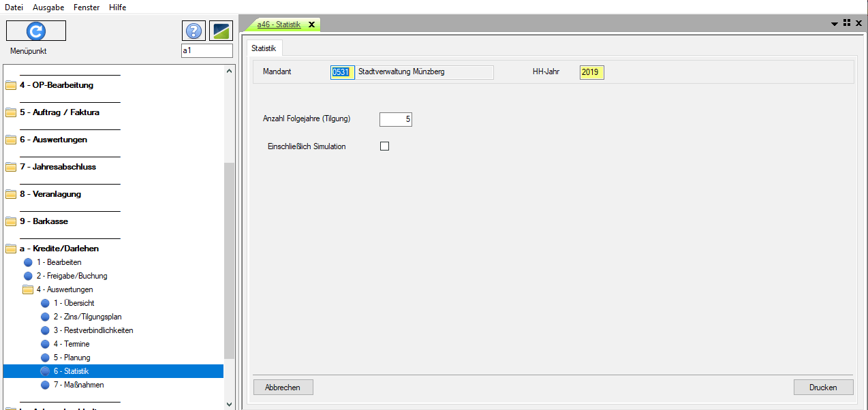Open help with the question mark icon

(x=193, y=31)
